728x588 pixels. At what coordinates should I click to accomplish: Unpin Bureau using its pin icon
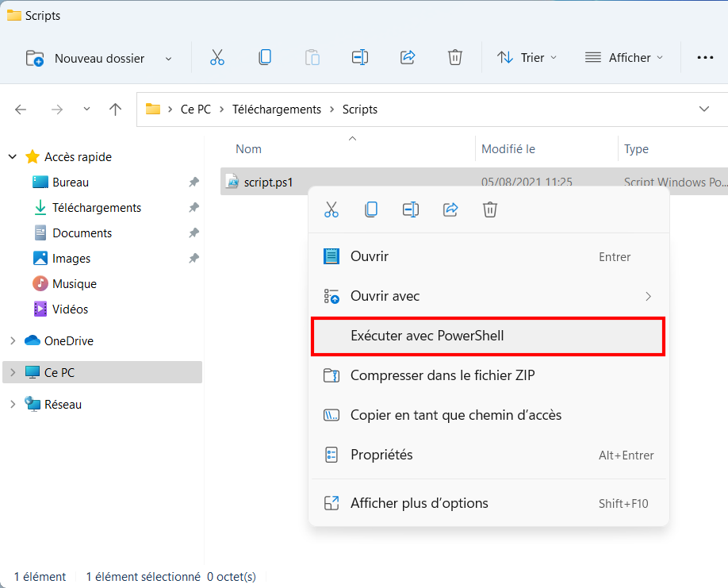[x=193, y=182]
